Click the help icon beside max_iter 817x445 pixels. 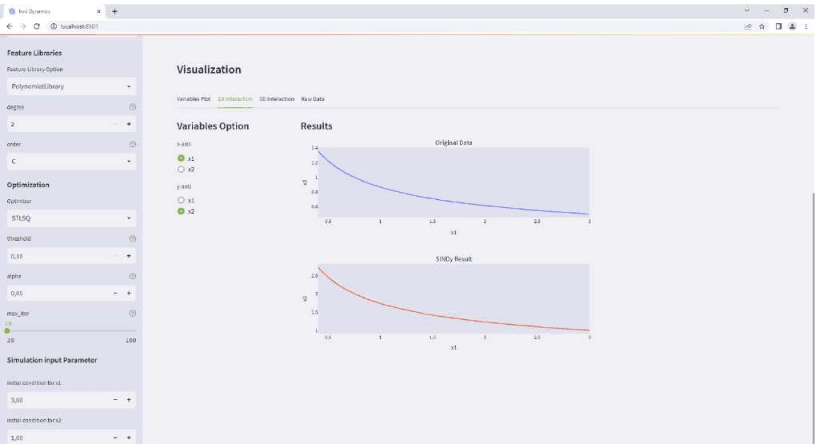coord(133,313)
